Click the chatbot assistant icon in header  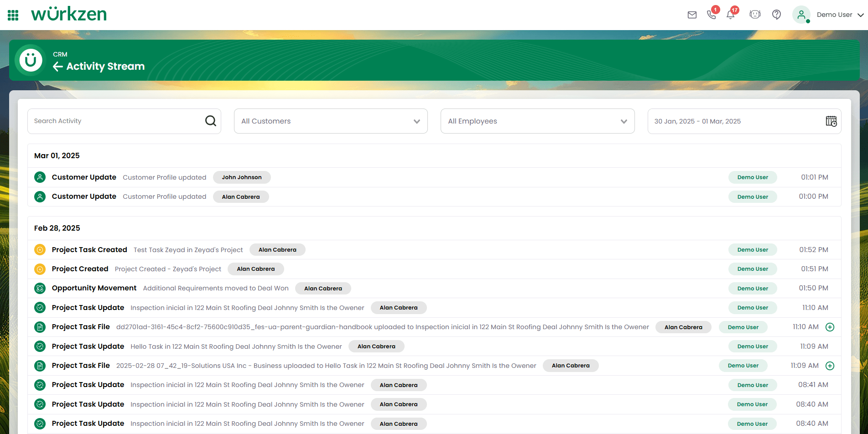(755, 15)
